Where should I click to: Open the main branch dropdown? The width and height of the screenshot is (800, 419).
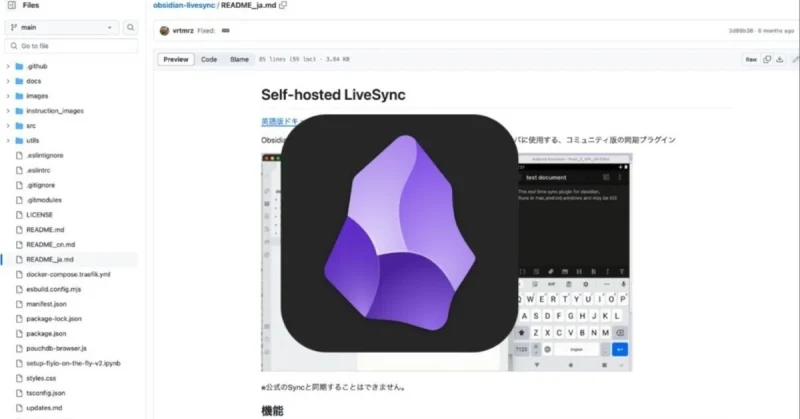coord(62,28)
